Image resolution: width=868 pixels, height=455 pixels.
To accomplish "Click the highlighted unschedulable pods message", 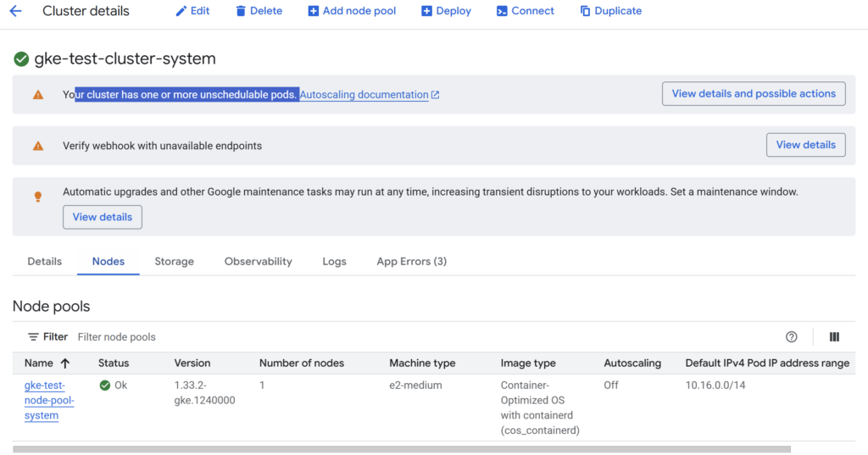I will [x=187, y=95].
